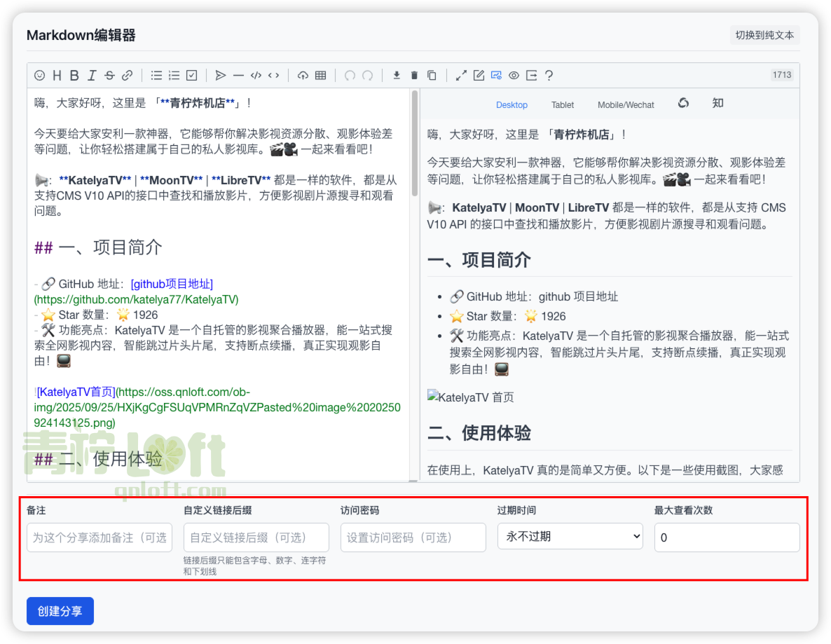The height and width of the screenshot is (644, 831).
Task: Click the 二、使用体验 heading in preview
Action: [479, 433]
